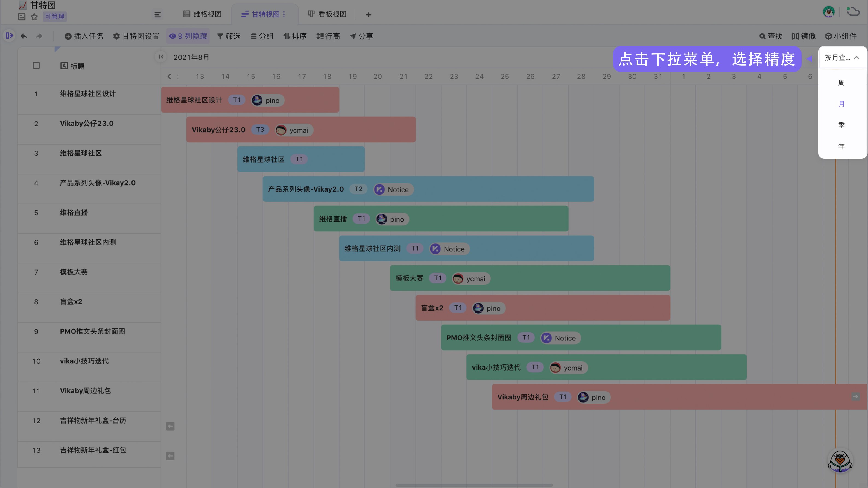Switch to the 维格视图 tab
The image size is (868, 488).
(x=202, y=14)
